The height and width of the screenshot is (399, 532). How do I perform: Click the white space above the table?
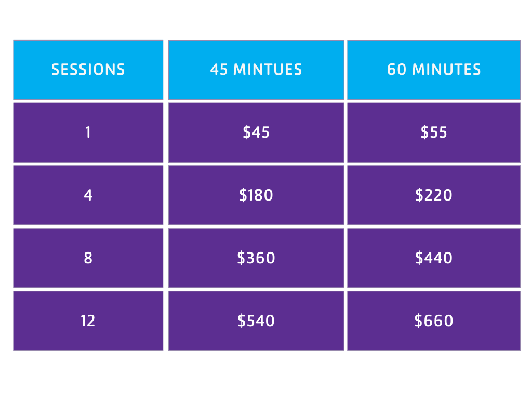266,20
